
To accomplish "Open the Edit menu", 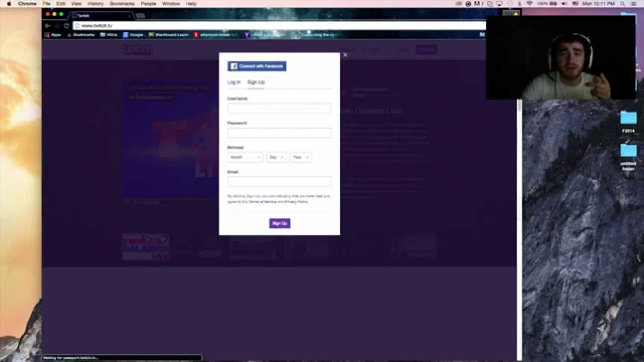I will (61, 4).
